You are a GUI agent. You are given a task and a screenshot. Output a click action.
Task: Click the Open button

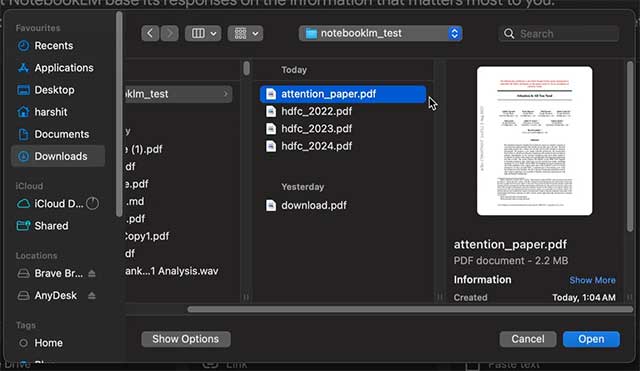point(591,339)
